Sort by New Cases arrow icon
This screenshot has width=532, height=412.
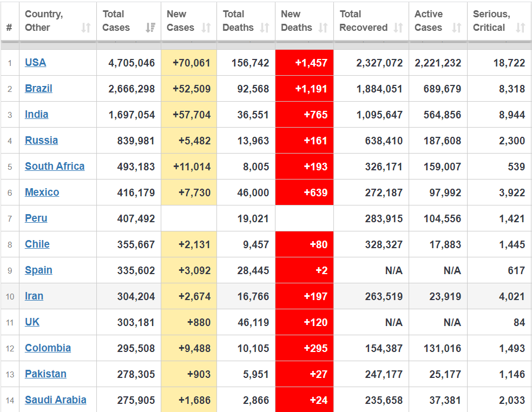click(206, 28)
